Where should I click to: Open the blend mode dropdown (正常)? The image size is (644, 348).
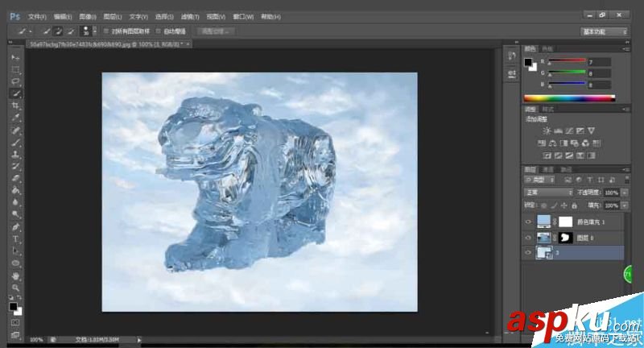pyautogui.click(x=548, y=193)
